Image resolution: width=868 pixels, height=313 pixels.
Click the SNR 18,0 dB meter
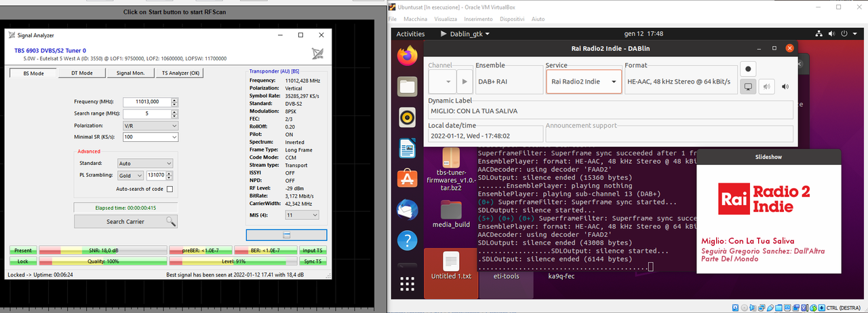tap(102, 250)
